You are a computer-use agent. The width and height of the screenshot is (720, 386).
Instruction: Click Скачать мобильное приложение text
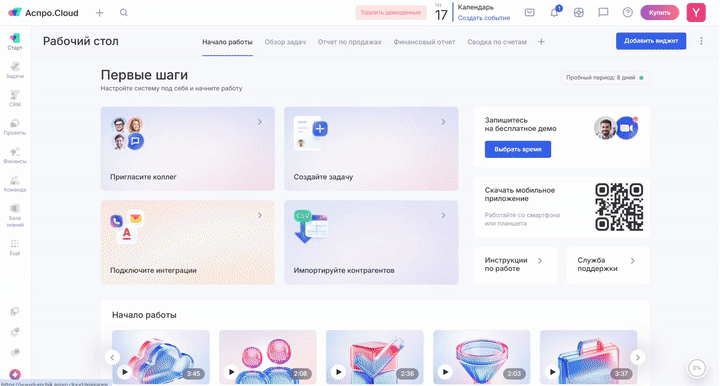point(520,194)
